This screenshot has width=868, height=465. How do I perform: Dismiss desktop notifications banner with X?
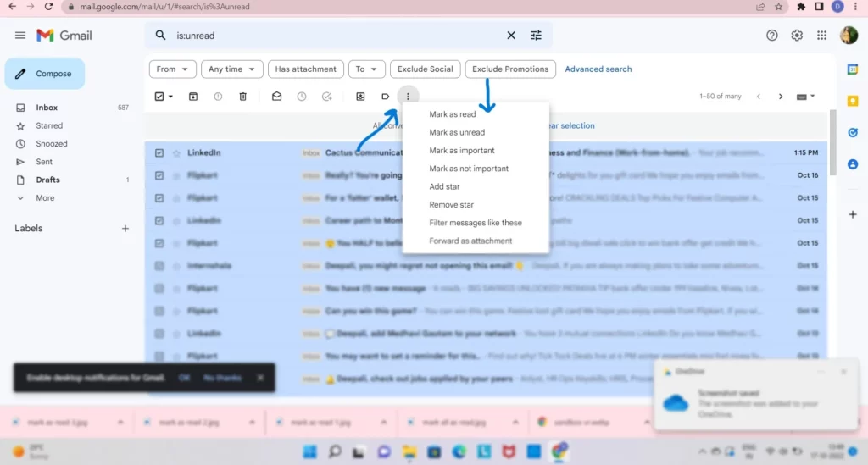click(260, 378)
